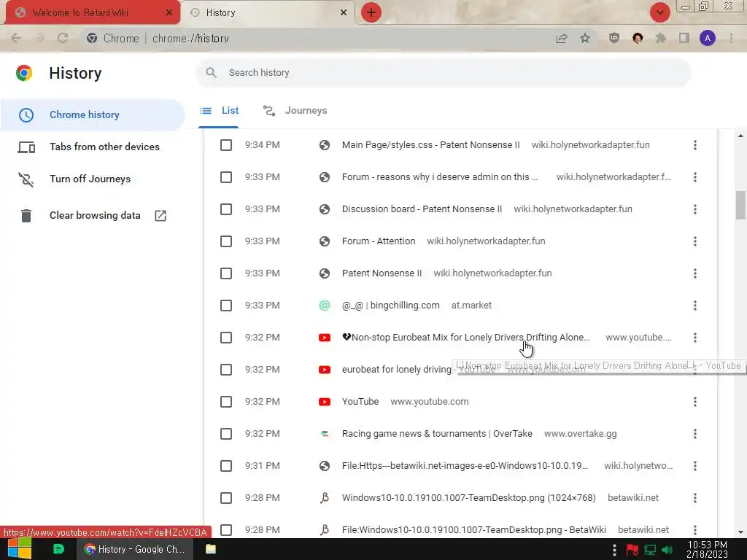Open the green chat app in taskbar
The image size is (747, 560).
point(58,549)
